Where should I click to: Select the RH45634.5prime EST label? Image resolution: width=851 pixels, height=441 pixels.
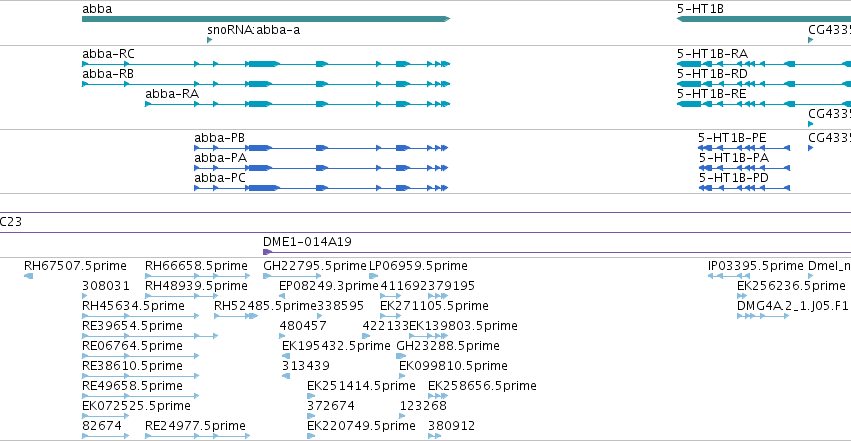click(x=133, y=306)
